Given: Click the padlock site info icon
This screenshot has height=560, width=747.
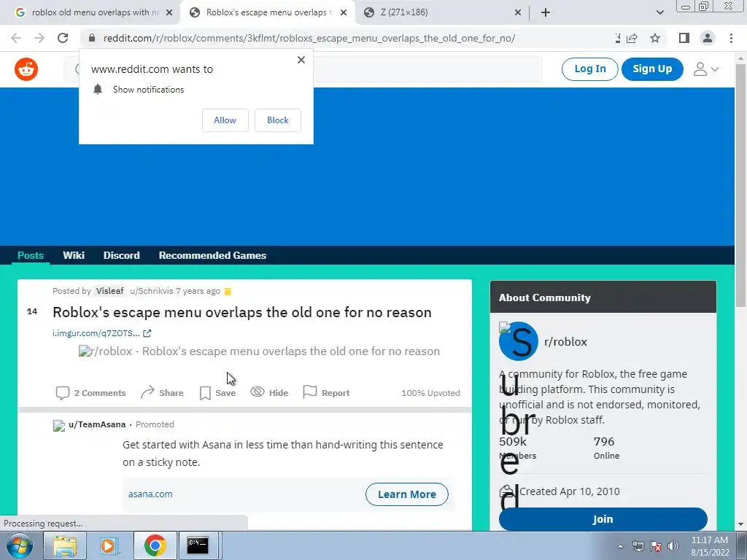Looking at the screenshot, I should pos(92,38).
